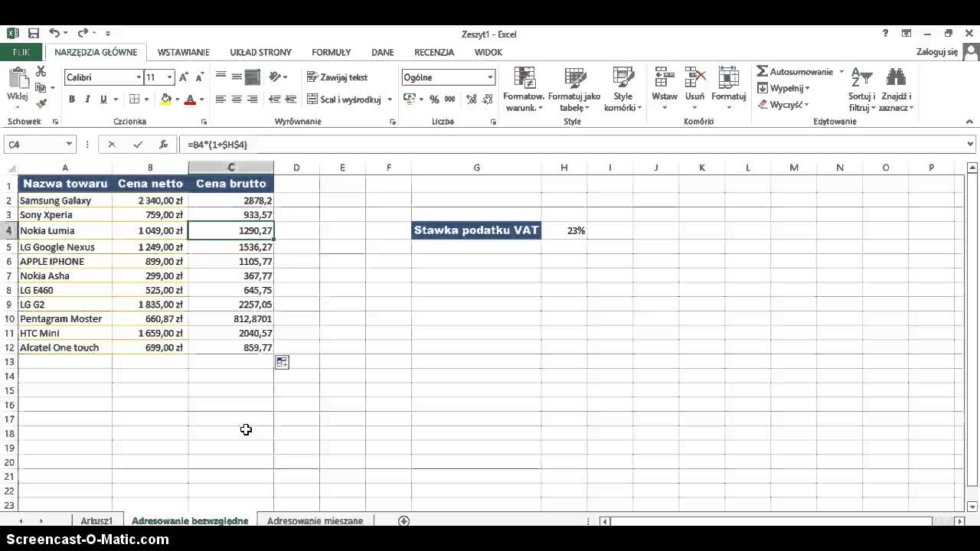Open Sortuj i filtruj menu
The width and height of the screenshot is (980, 551).
click(861, 89)
